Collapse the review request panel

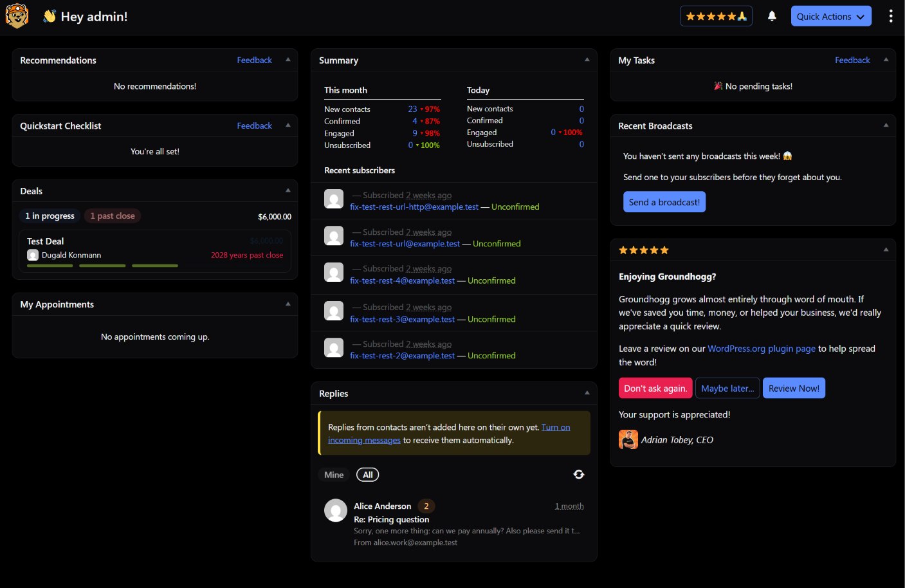click(x=886, y=250)
